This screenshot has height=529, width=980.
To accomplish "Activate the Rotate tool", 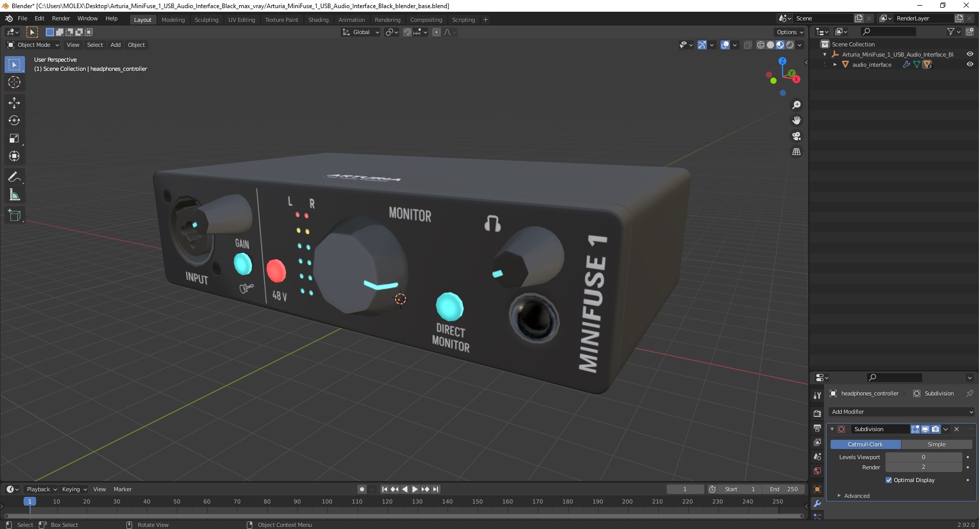I will 14,121.
